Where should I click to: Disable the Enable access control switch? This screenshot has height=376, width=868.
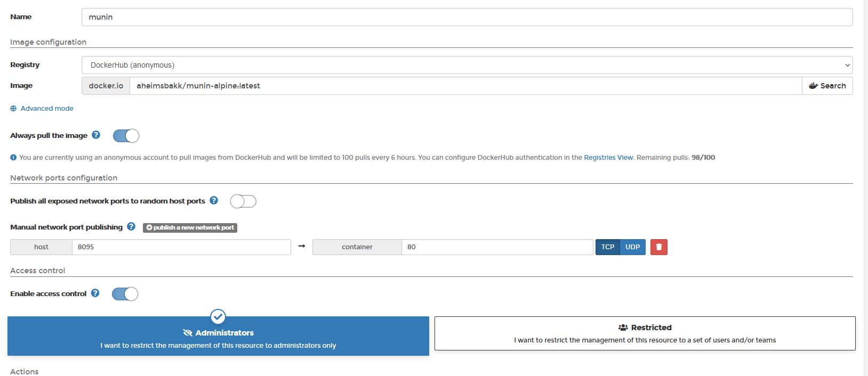[x=125, y=294]
